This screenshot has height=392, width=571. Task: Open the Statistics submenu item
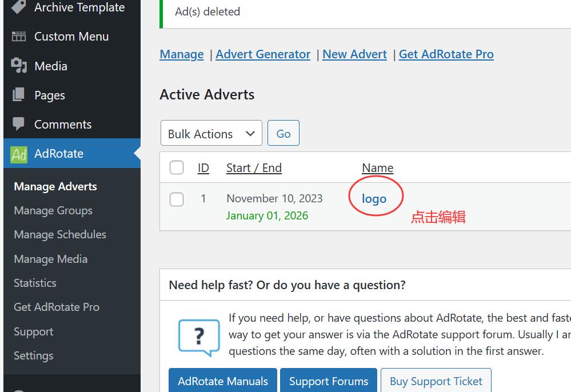[x=35, y=283]
